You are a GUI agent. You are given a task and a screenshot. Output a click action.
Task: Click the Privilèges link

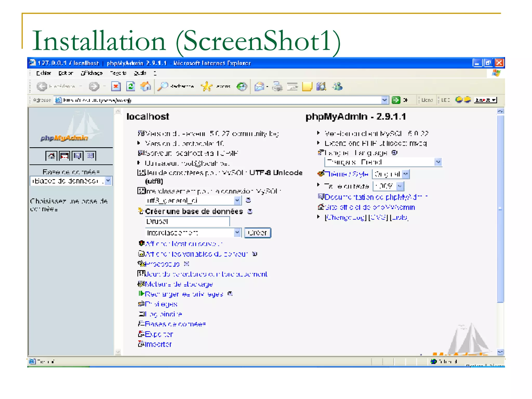(x=161, y=304)
